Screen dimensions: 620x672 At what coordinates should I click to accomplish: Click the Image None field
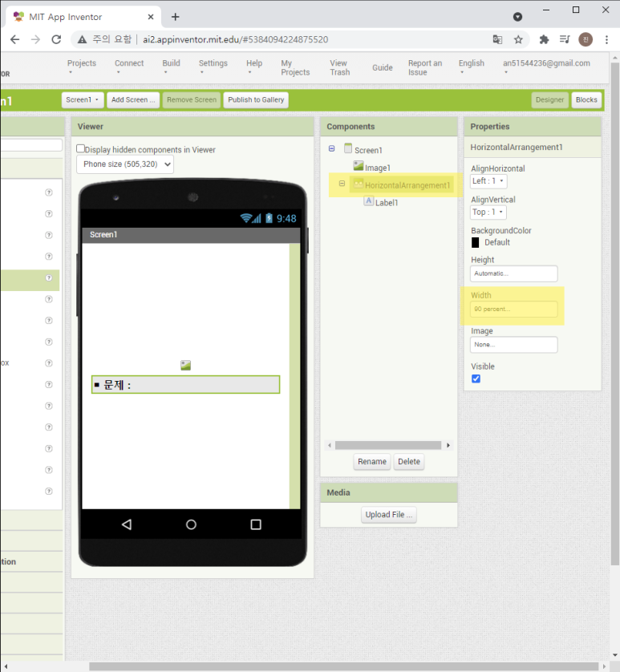[513, 345]
